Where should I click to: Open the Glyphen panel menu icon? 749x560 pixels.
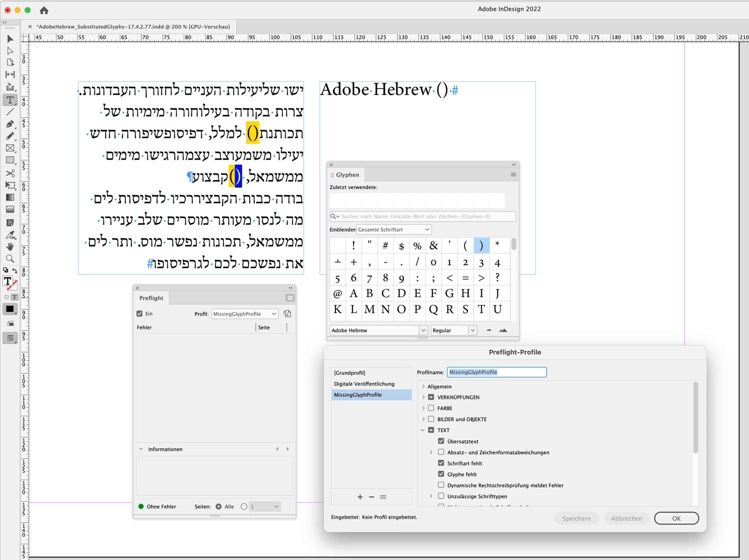point(513,175)
